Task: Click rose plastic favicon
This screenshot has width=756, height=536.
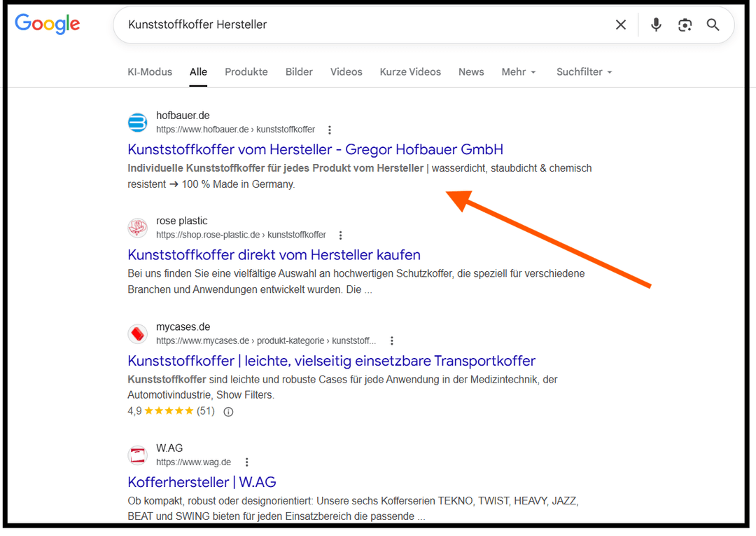Action: click(137, 228)
